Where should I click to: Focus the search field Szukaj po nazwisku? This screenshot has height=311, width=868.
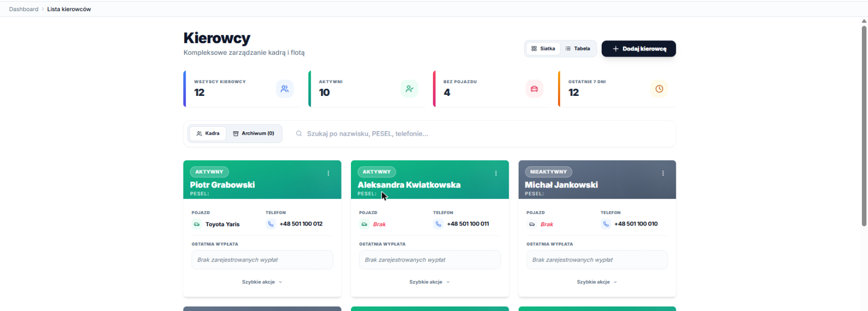pyautogui.click(x=482, y=134)
